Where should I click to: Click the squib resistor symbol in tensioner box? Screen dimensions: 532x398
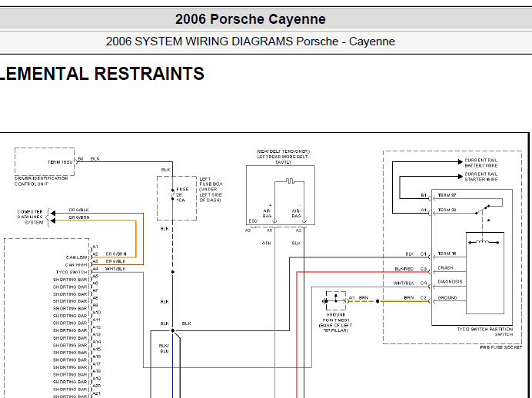[x=289, y=181]
